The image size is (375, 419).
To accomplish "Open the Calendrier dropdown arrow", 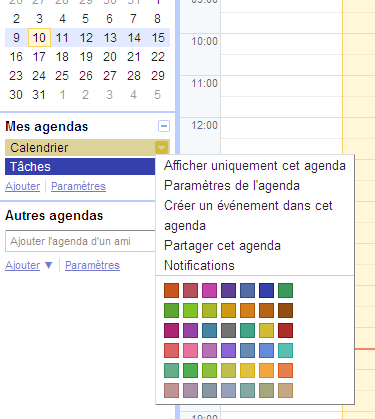I will point(161,147).
